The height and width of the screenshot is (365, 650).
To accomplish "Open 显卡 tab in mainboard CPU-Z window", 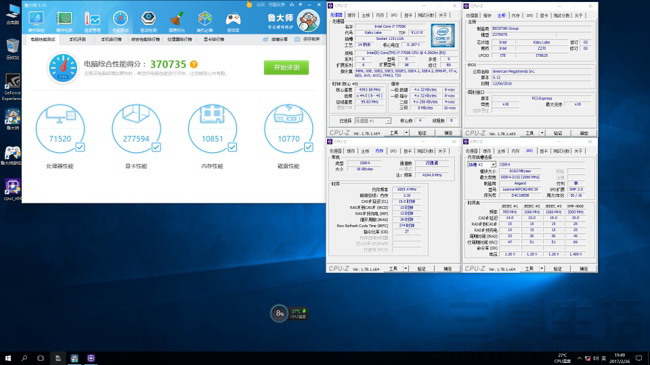I will [x=544, y=15].
